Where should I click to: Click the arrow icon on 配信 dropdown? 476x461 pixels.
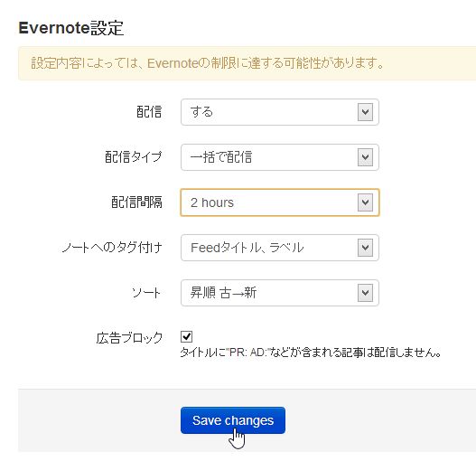(365, 112)
